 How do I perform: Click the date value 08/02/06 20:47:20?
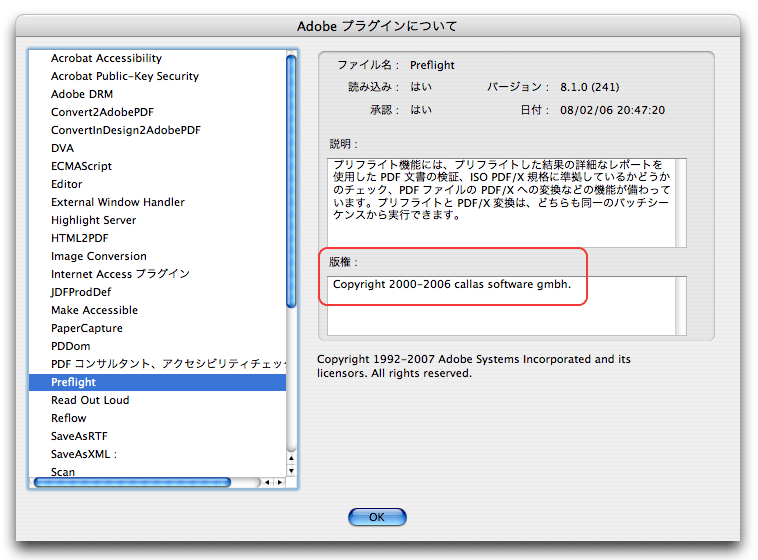(x=612, y=110)
